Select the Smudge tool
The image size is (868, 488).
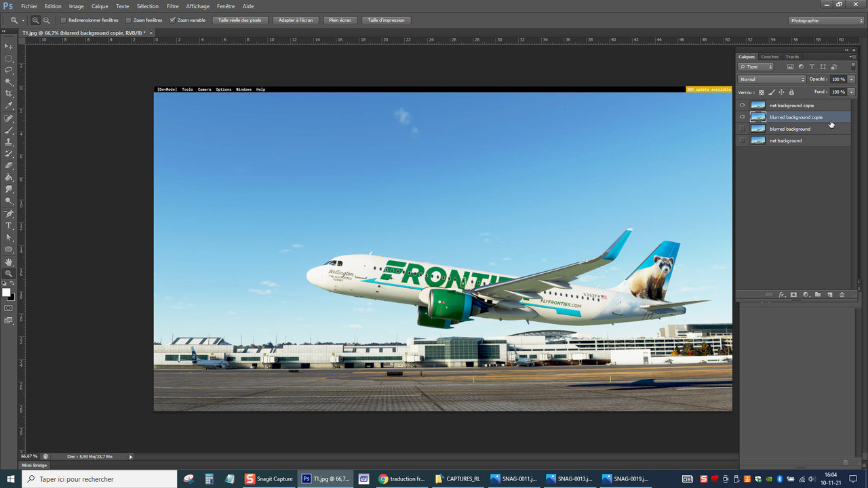click(x=9, y=189)
